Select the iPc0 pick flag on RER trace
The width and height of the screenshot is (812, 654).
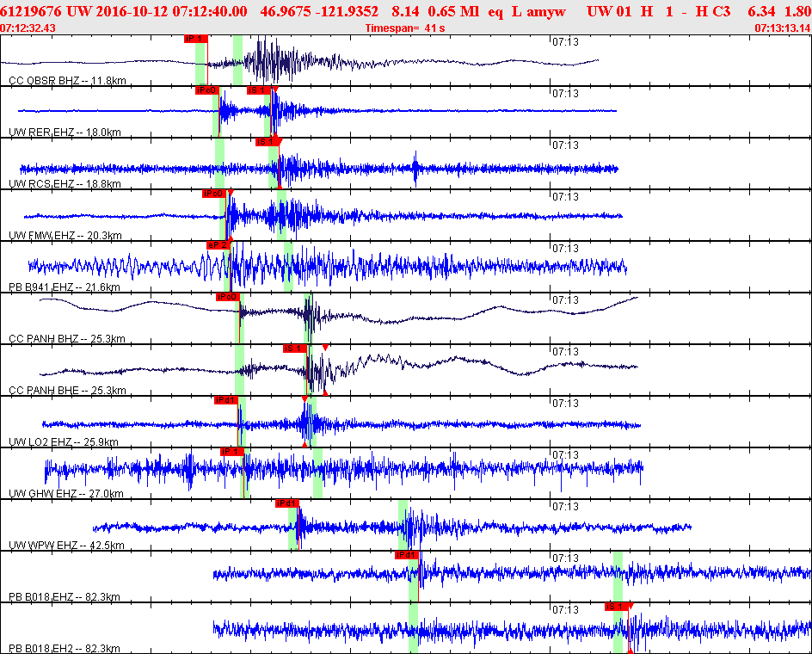(x=207, y=90)
